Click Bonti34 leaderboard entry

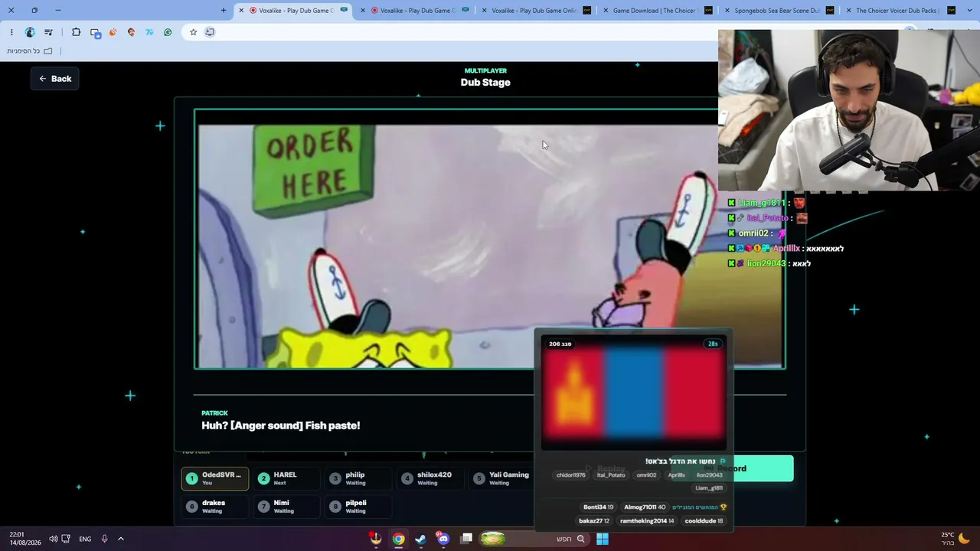coord(598,507)
